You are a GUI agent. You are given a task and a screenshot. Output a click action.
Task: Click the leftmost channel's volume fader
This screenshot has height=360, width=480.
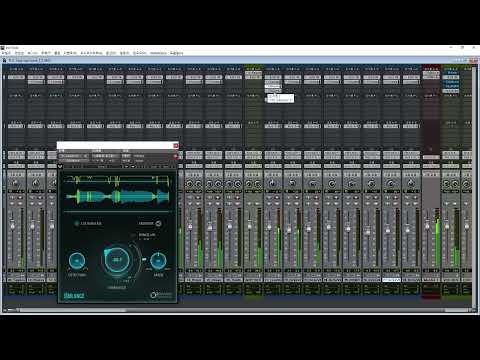pos(13,226)
